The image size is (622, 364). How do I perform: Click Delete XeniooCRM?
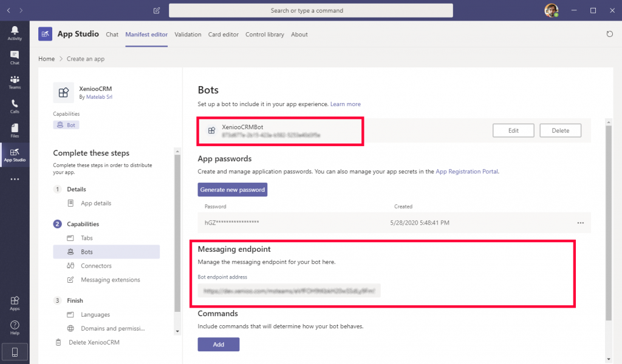[x=94, y=342]
